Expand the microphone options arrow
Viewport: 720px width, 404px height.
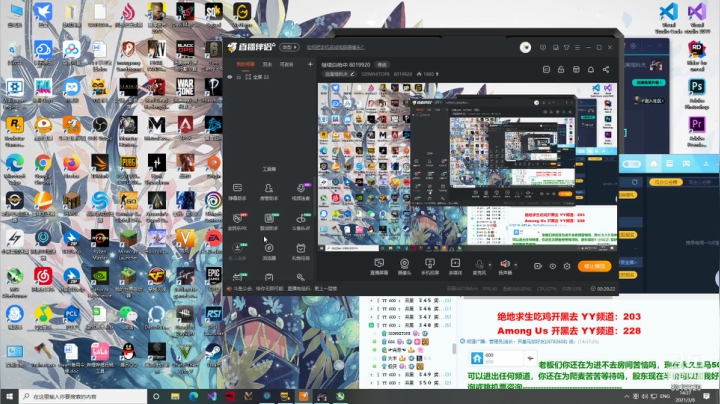[489, 264]
